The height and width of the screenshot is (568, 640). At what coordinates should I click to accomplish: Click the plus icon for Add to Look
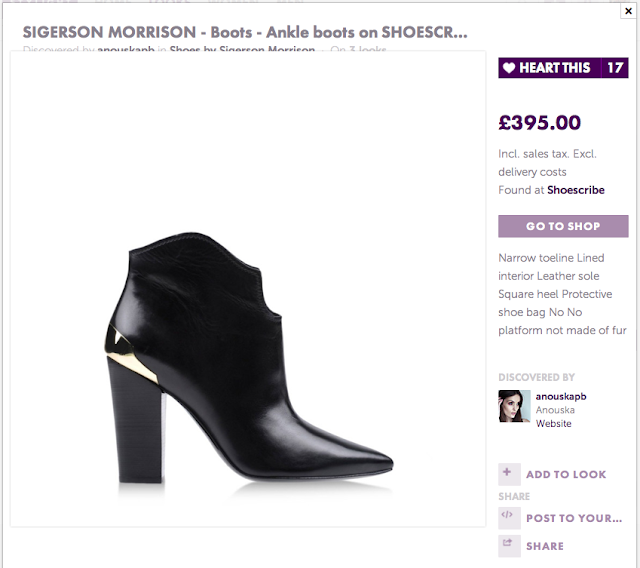tap(508, 473)
